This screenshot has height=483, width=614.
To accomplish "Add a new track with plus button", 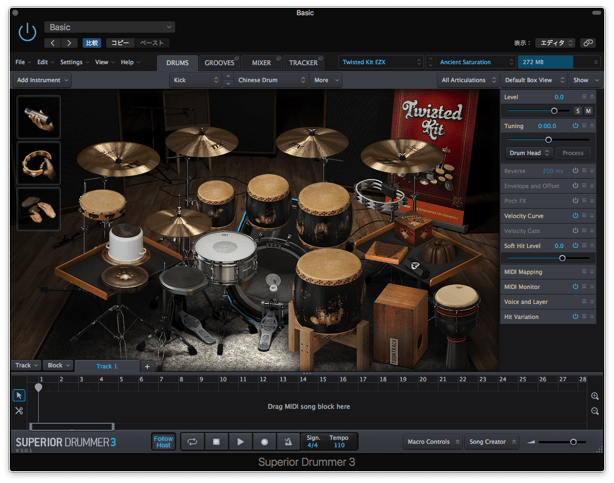I will pyautogui.click(x=147, y=367).
